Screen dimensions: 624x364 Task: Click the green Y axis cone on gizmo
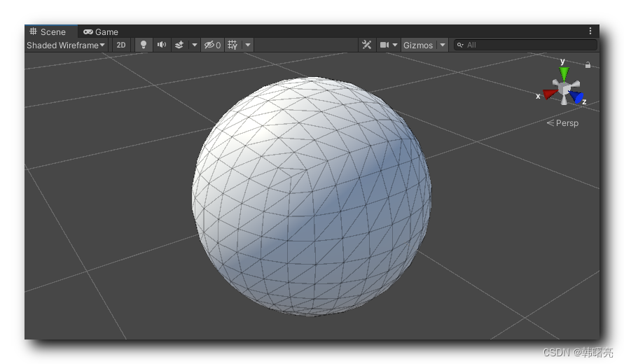[x=564, y=73]
